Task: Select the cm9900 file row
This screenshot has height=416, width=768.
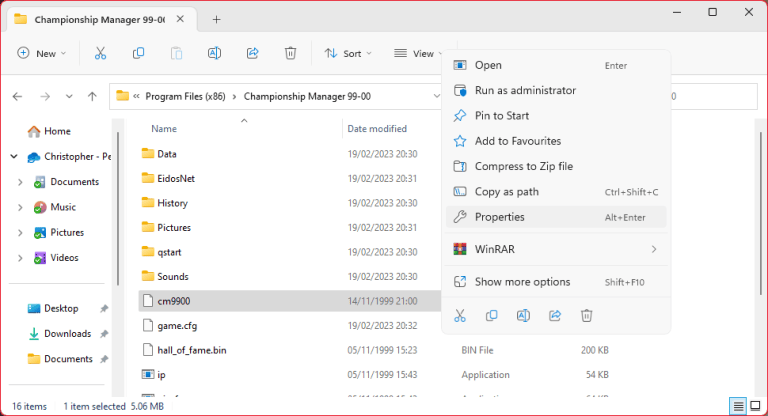Action: [290, 301]
